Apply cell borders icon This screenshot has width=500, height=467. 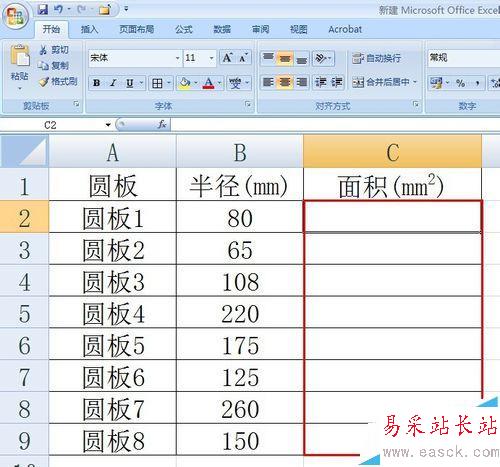pyautogui.click(x=157, y=83)
